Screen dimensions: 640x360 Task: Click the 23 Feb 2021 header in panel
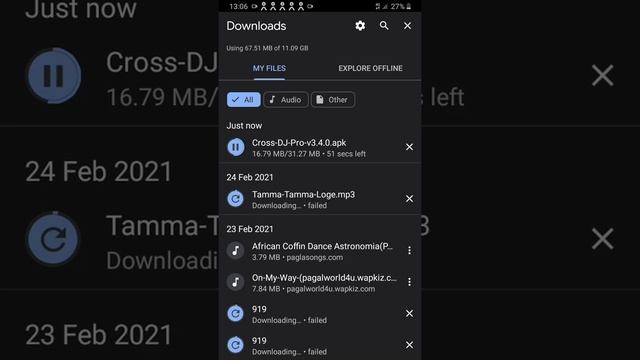click(250, 229)
